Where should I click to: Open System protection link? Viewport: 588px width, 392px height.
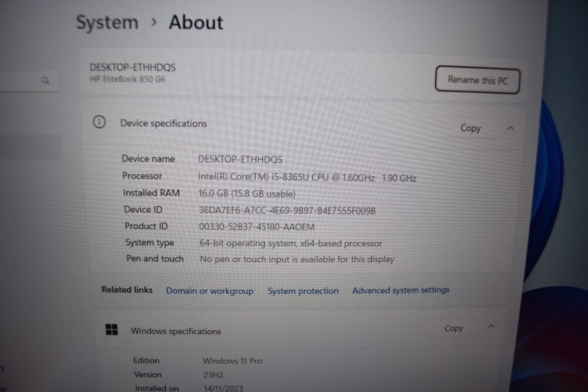click(303, 291)
